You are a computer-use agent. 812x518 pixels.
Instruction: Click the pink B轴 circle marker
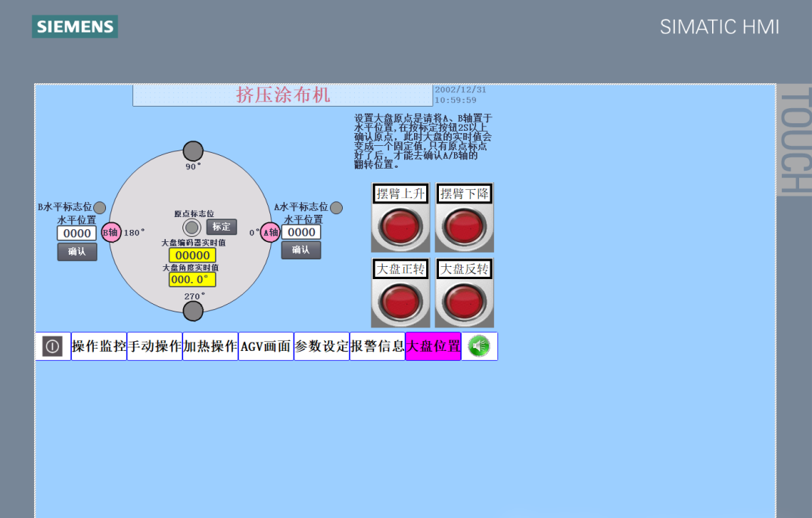pyautogui.click(x=111, y=232)
